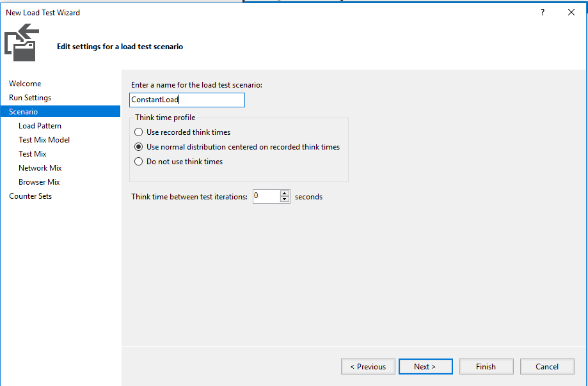
Task: Decrease think time using the down stepper arrow
Action: click(x=284, y=199)
